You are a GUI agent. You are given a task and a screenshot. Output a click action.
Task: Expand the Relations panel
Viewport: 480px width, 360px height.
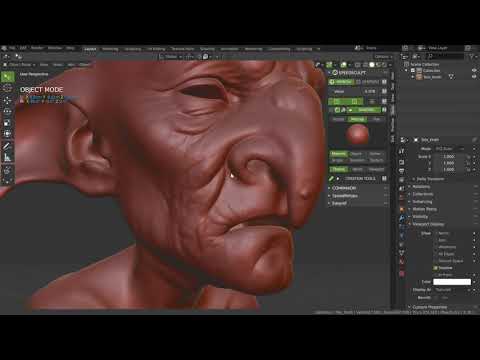point(421,187)
